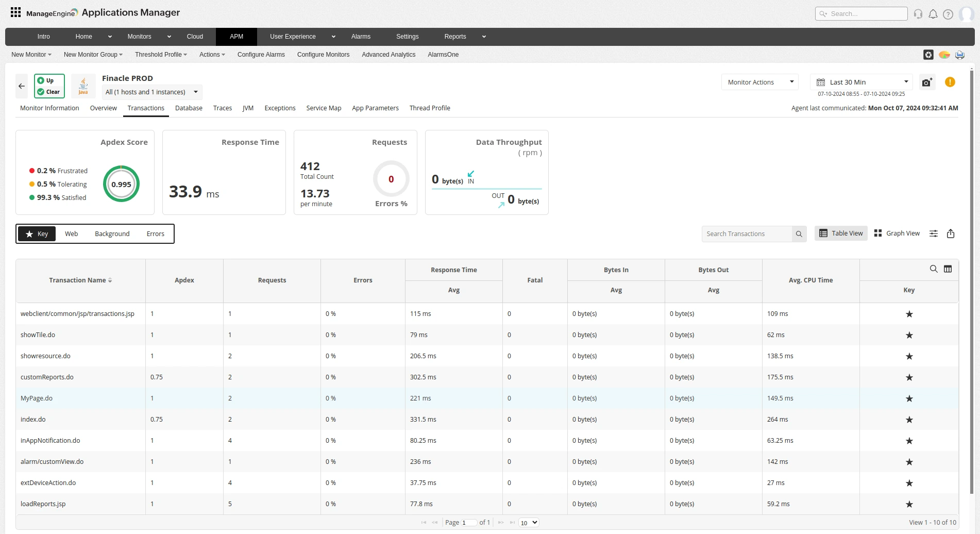
Task: Click the notifications bell icon
Action: [933, 14]
